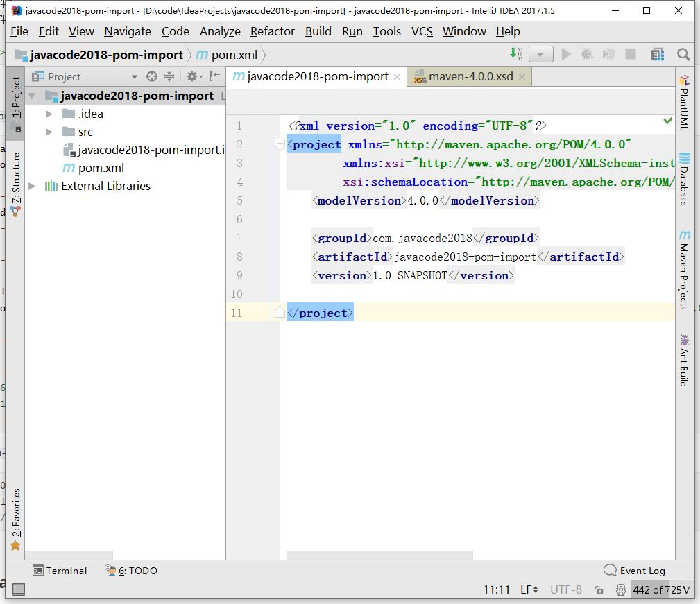Open the run configuration dropdown
700x604 pixels.
click(541, 54)
